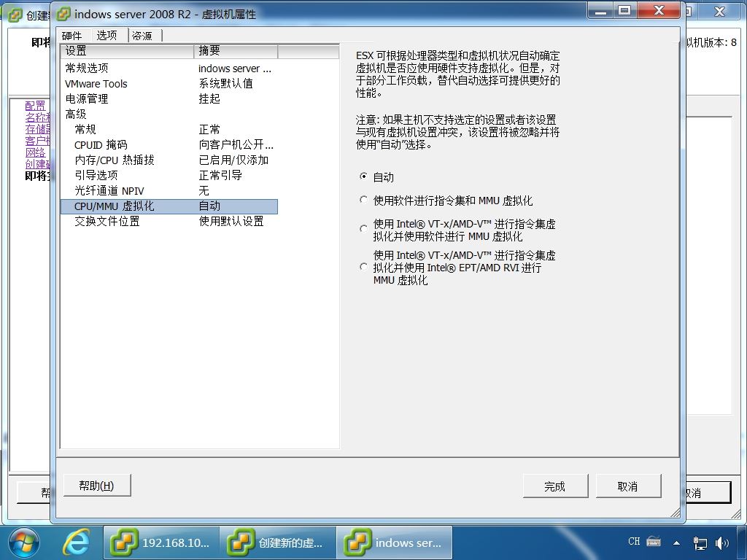The width and height of the screenshot is (747, 560).
Task: Click the 存储 link in background wizard
Action: click(38, 129)
